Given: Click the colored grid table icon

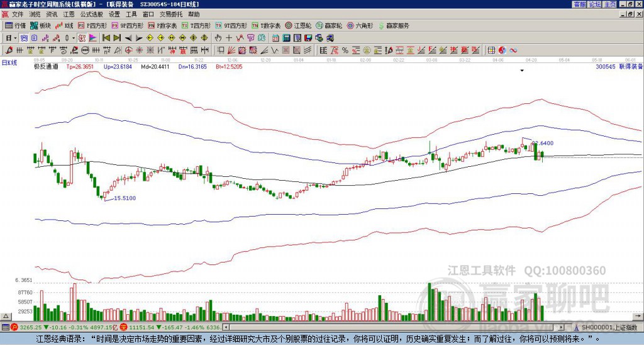Looking at the screenshot, I should [491, 50].
